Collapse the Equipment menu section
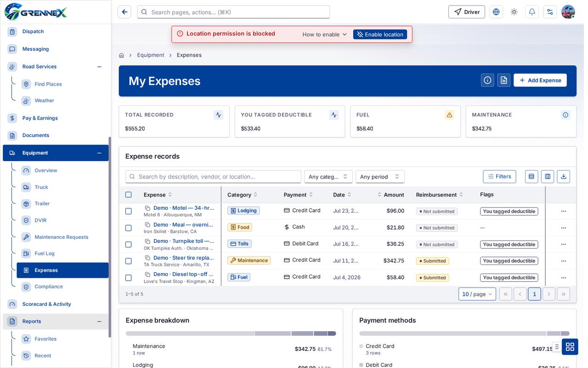Screen dimensions: 588x368 [99, 153]
